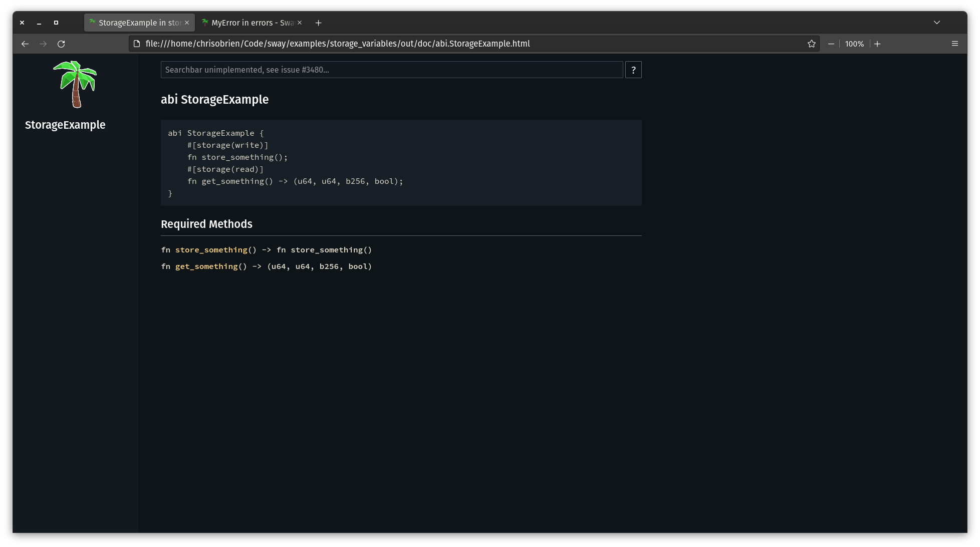Follow the store_something method link
Image resolution: width=980 pixels, height=547 pixels.
tap(211, 250)
